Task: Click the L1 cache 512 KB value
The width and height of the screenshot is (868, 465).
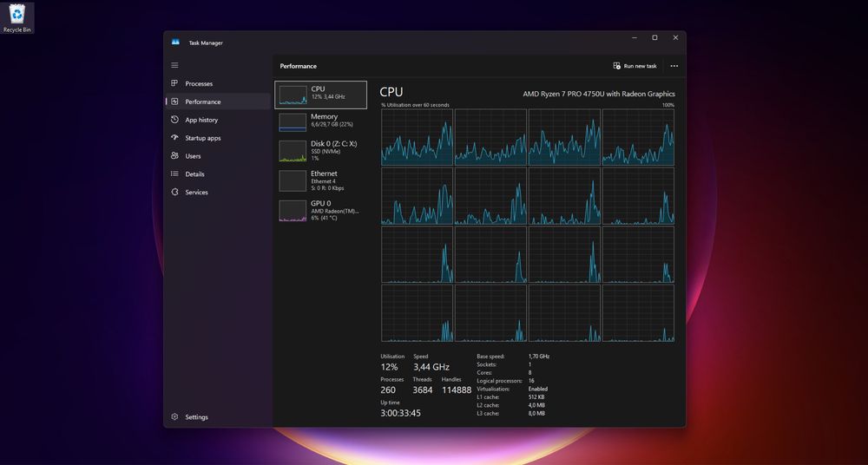Action: click(x=536, y=397)
